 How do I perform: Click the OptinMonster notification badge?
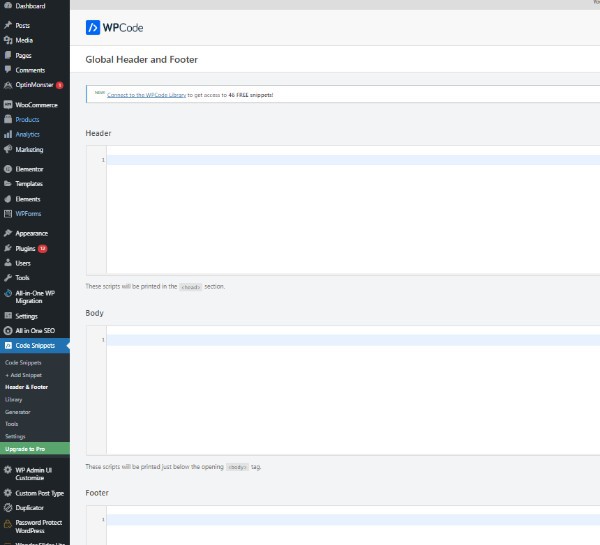pos(60,85)
